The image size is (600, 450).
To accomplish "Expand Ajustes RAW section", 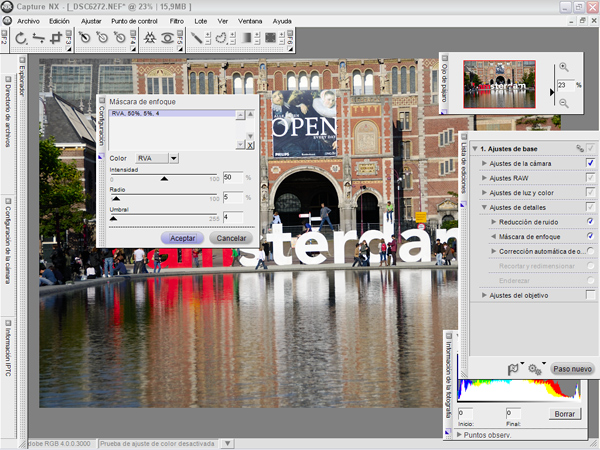I will point(484,178).
